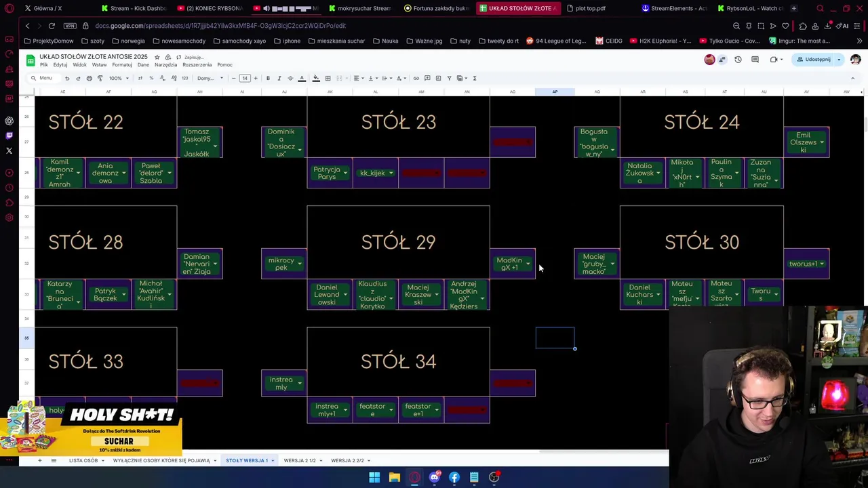Click the undo arrow icon

(66, 78)
